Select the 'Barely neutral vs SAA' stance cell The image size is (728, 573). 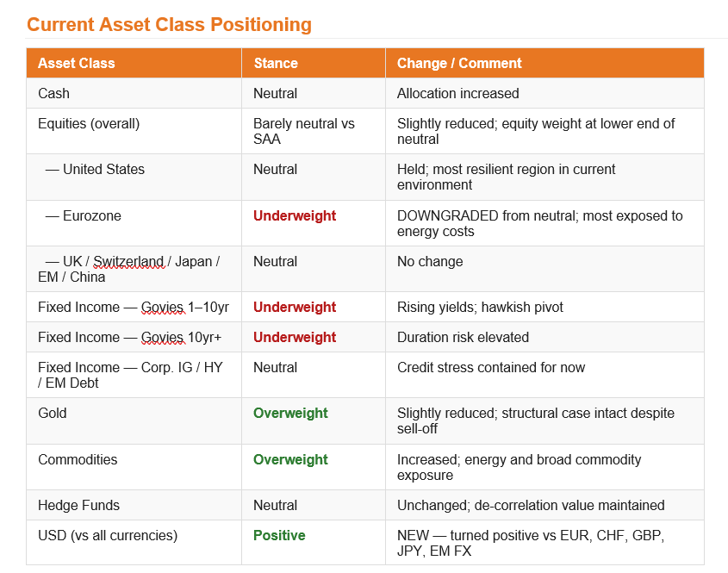303,131
